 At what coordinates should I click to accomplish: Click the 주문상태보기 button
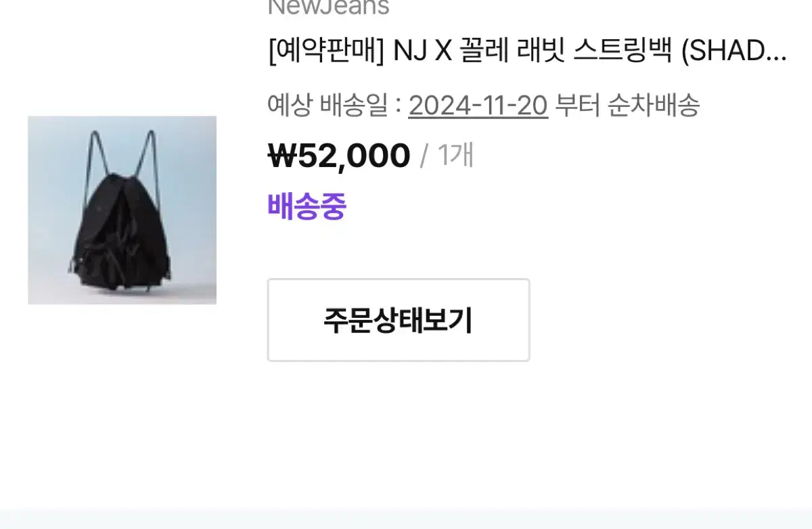coord(399,320)
